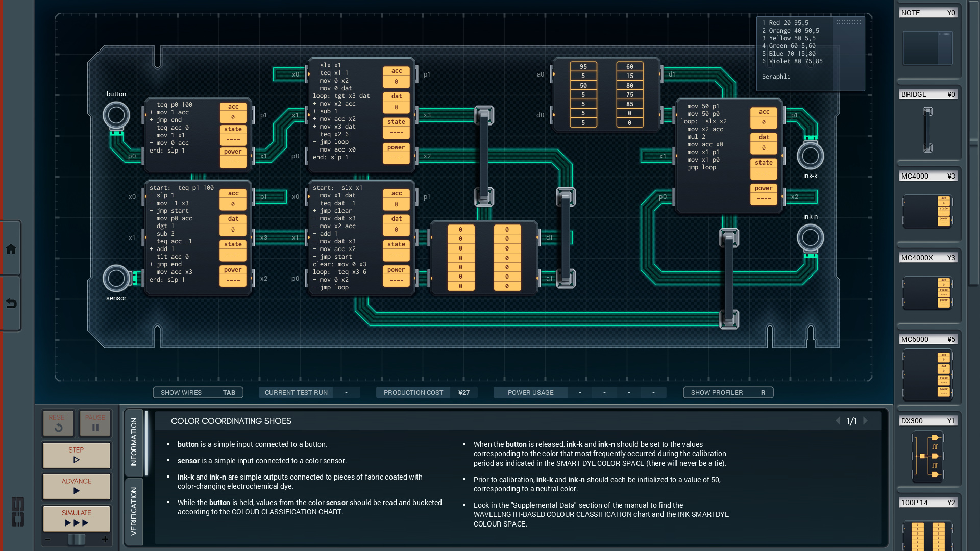
Task: Go to previous information page arrow
Action: pos(838,421)
